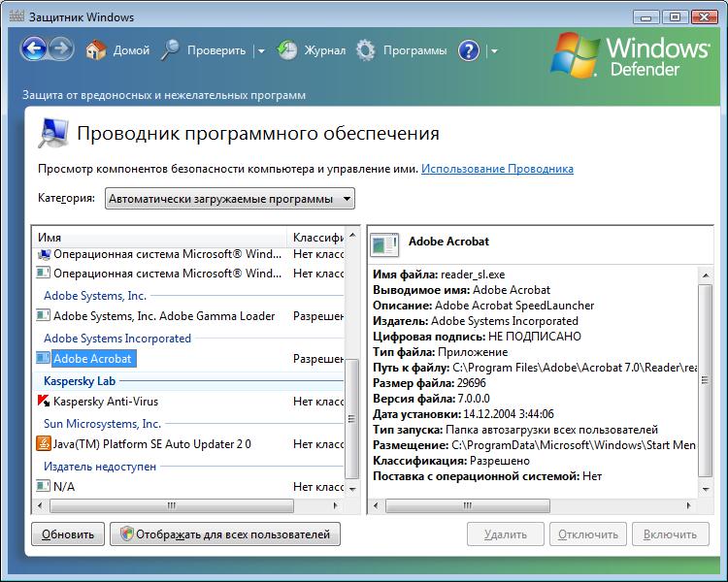This screenshot has width=728, height=582.
Task: Click the Классификация: Разрешено detail line
Action: [451, 461]
